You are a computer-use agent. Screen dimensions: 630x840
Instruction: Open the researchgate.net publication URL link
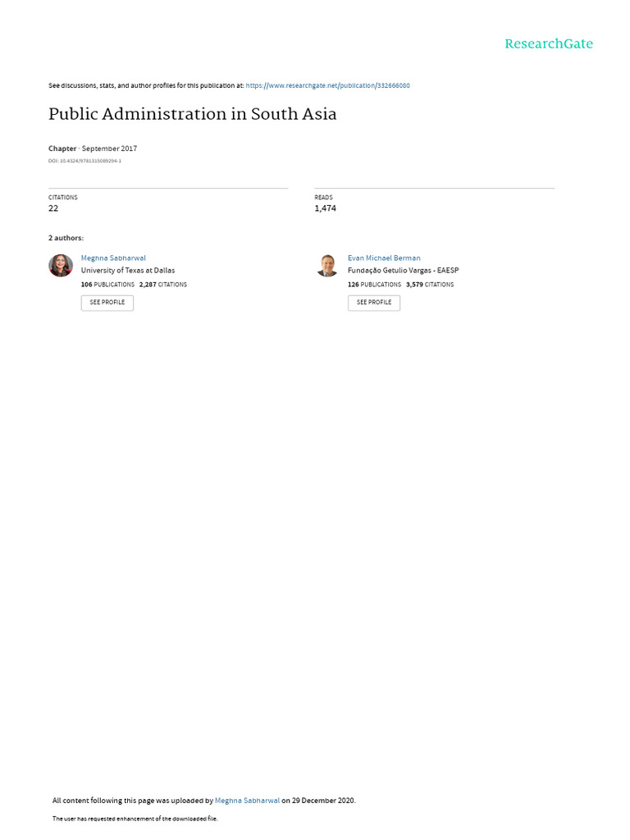(327, 85)
